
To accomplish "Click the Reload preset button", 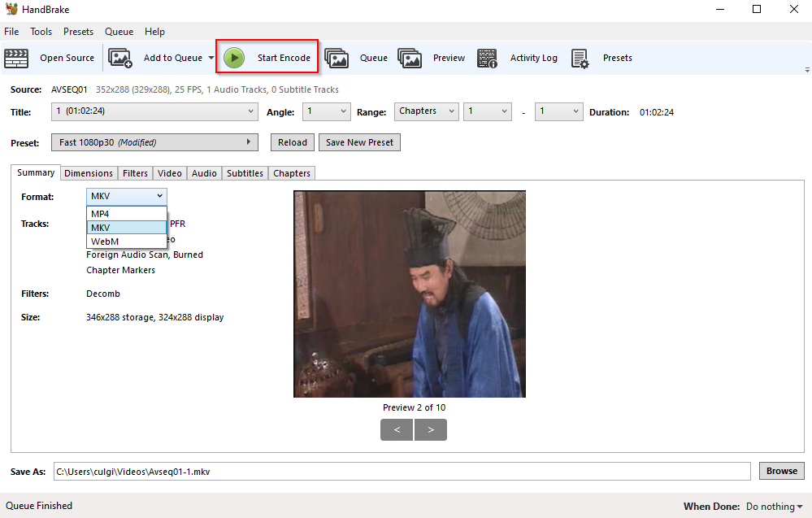I will tap(293, 142).
